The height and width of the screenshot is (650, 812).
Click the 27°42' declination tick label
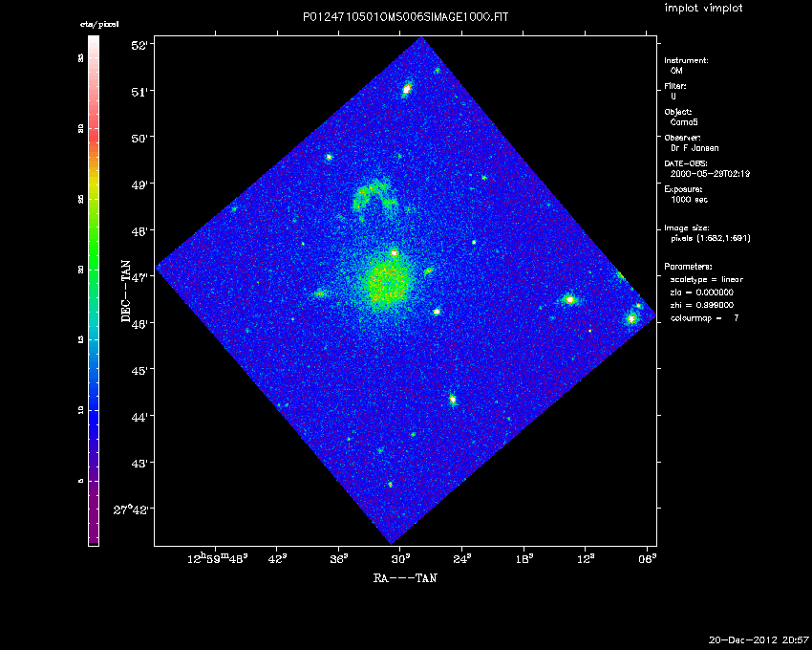[133, 509]
